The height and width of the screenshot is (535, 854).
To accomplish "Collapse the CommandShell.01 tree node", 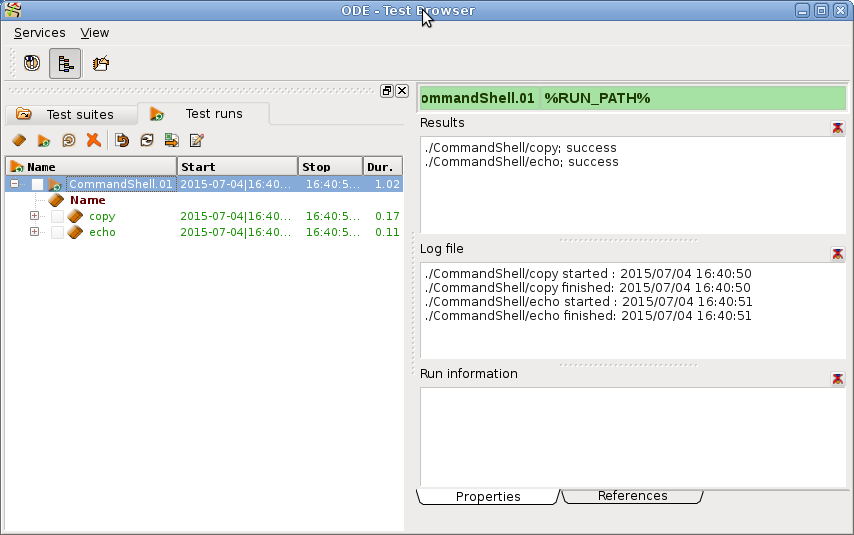I will click(x=14, y=185).
